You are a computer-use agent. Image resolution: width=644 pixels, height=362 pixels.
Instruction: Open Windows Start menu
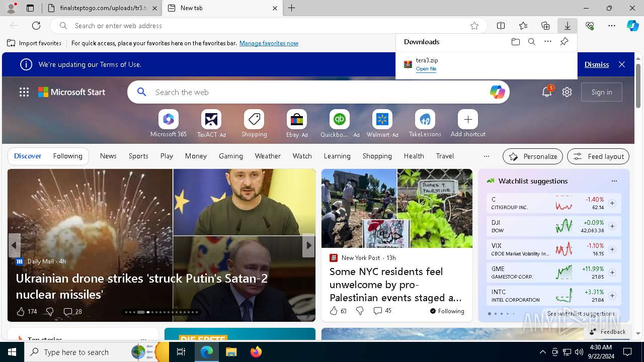click(12, 352)
